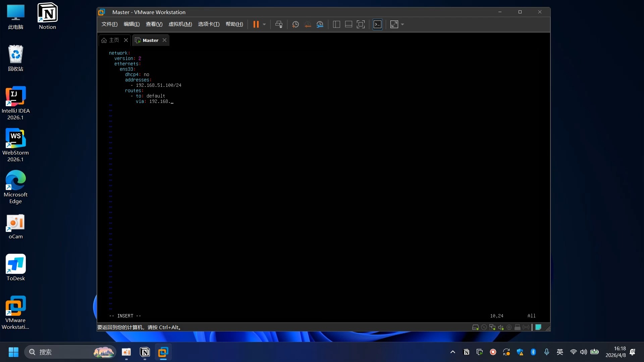Screen dimensions: 644x362
Task: Open the notification bell in the tray
Action: pos(633,352)
